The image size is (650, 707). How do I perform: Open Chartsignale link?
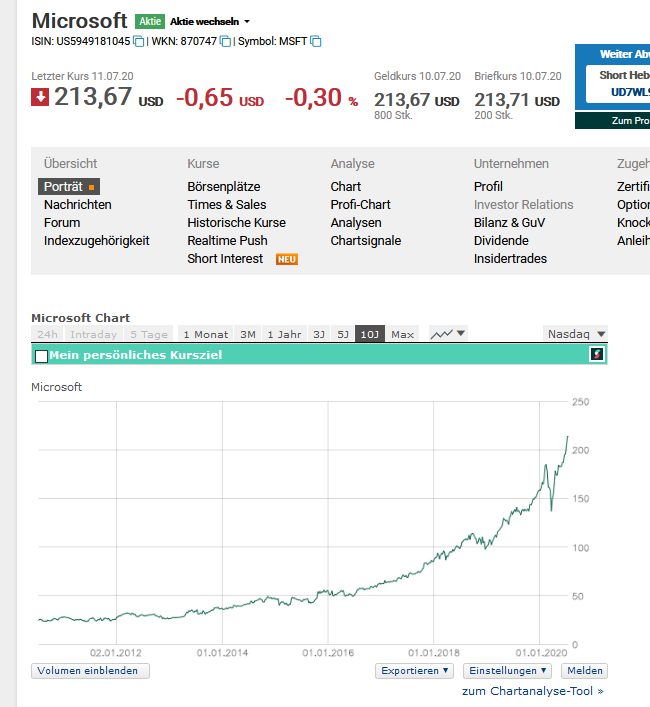tap(366, 241)
